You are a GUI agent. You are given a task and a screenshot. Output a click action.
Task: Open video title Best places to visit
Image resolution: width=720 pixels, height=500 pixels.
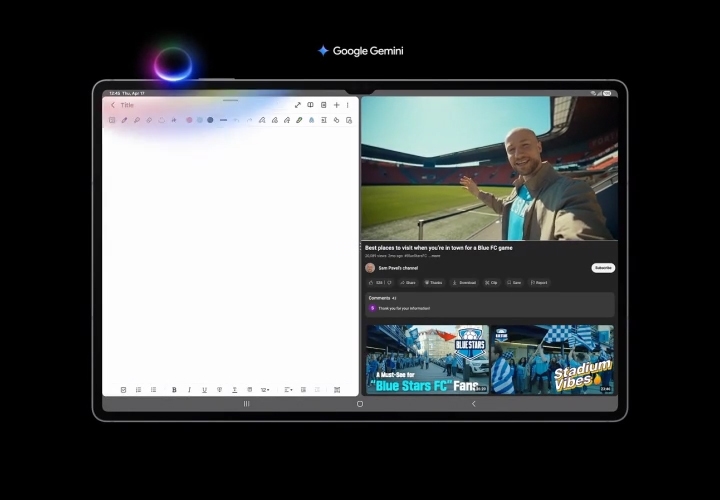click(439, 247)
